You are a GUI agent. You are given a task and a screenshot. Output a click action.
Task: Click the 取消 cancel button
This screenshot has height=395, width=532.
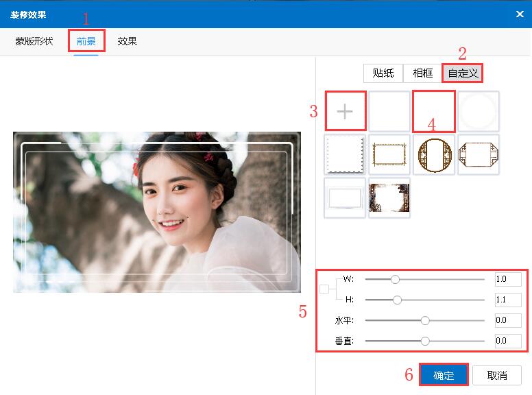(497, 375)
